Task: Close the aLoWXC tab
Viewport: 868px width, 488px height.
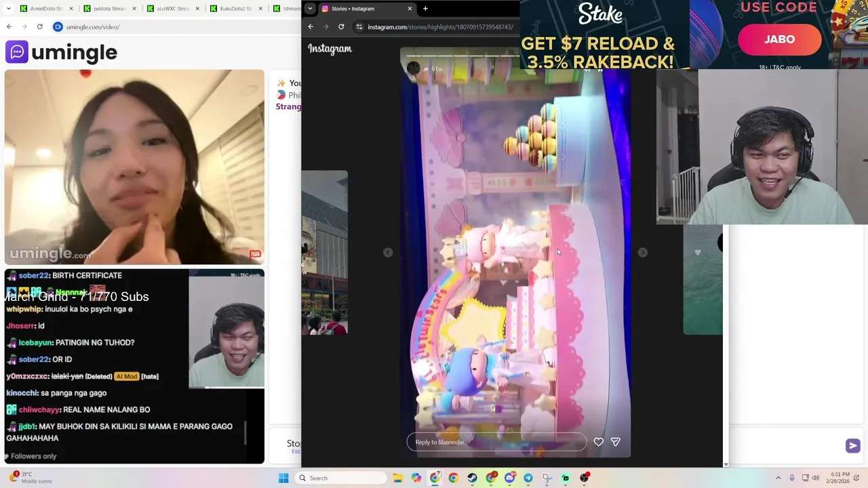Action: [197, 9]
